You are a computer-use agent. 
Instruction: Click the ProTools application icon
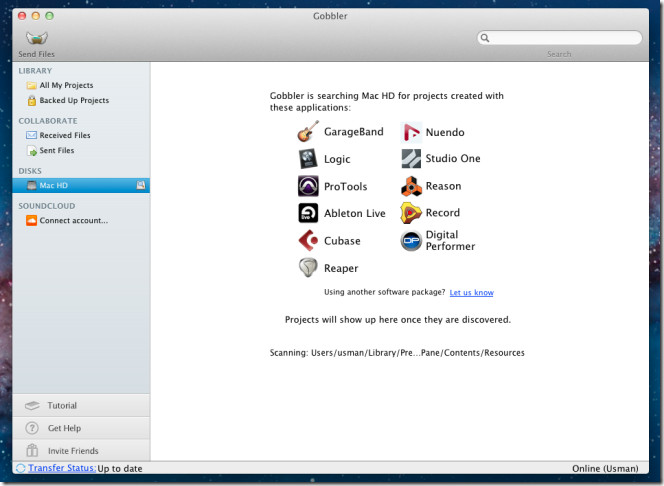(308, 186)
